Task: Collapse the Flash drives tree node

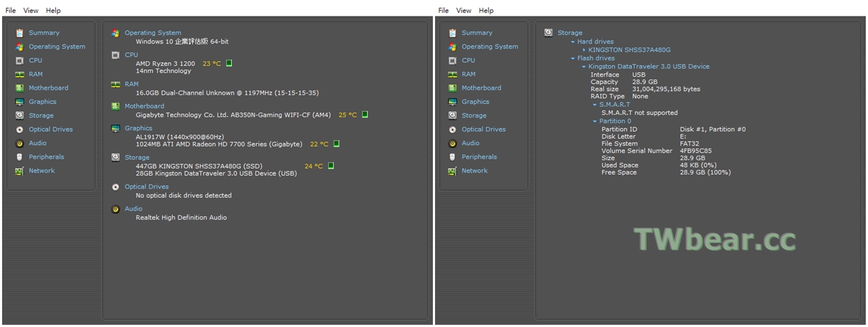Action: (573, 59)
